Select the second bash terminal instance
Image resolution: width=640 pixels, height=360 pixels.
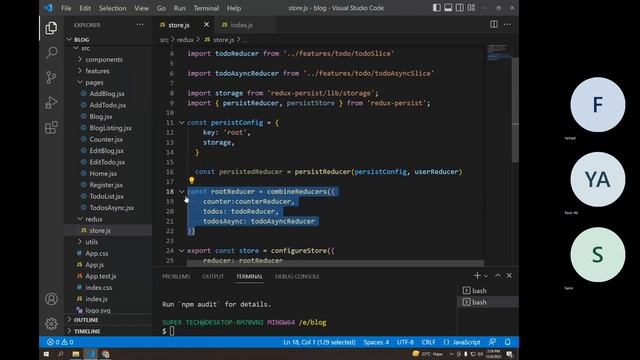tap(488, 302)
